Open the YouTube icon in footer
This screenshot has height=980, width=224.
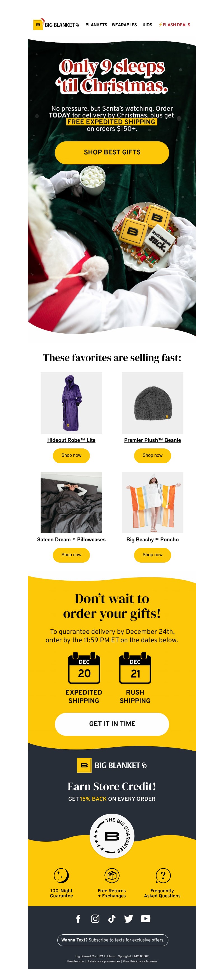(x=145, y=918)
